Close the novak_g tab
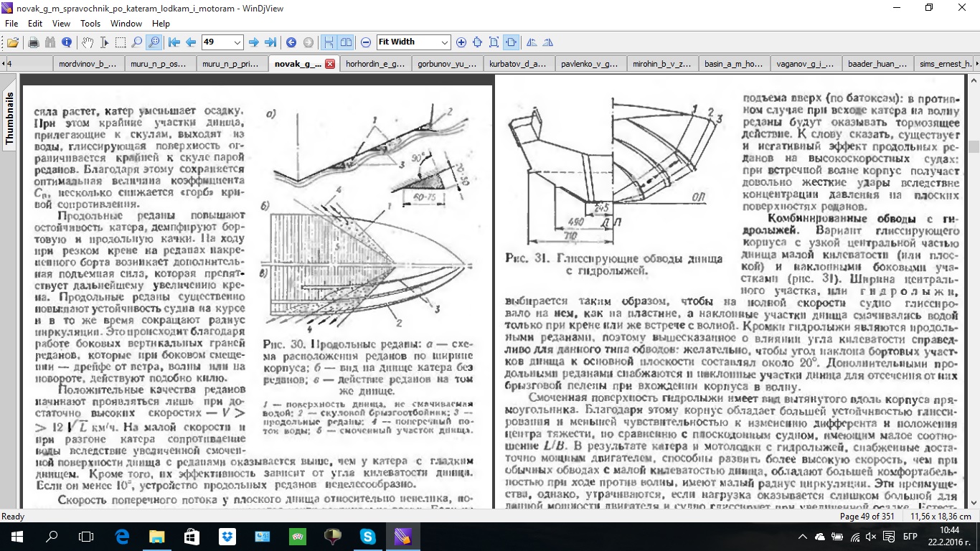Viewport: 980px width, 551px height. (x=330, y=64)
